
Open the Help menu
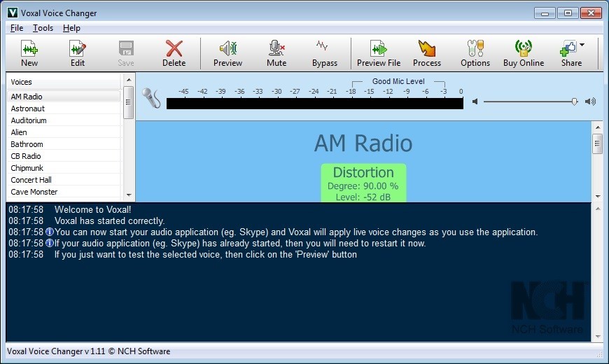point(71,28)
